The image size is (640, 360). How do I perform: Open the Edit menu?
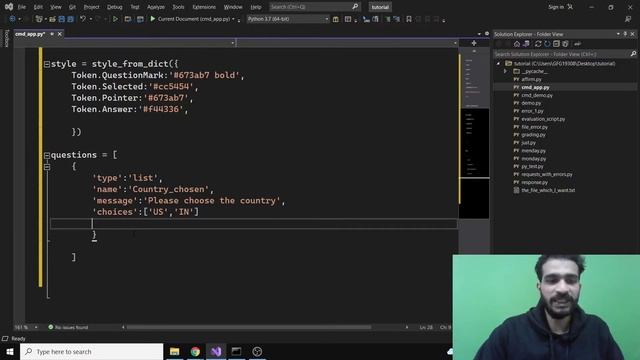point(38,7)
